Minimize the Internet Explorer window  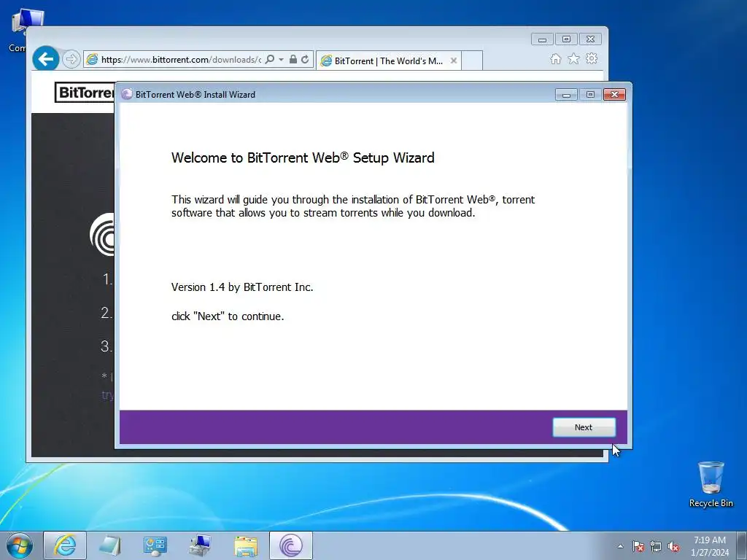pyautogui.click(x=542, y=39)
